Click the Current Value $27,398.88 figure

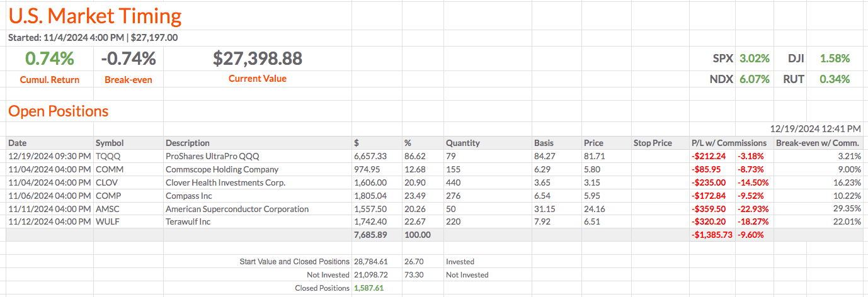pyautogui.click(x=257, y=59)
